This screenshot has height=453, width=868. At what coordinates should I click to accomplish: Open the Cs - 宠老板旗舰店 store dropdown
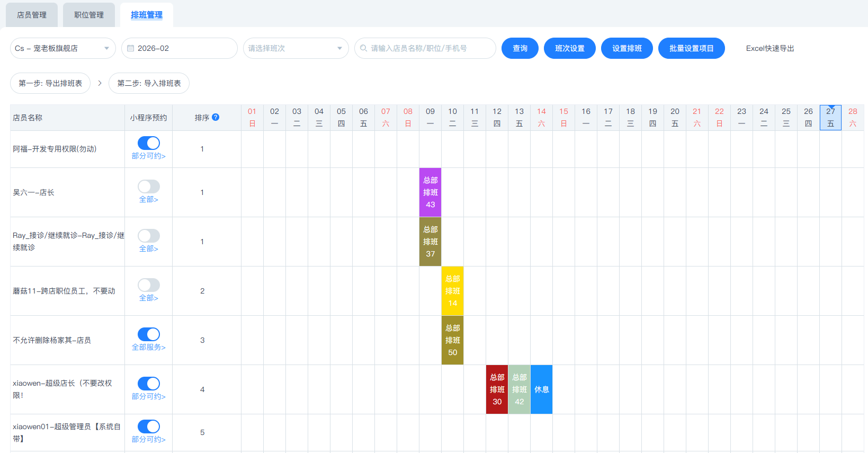(x=62, y=48)
